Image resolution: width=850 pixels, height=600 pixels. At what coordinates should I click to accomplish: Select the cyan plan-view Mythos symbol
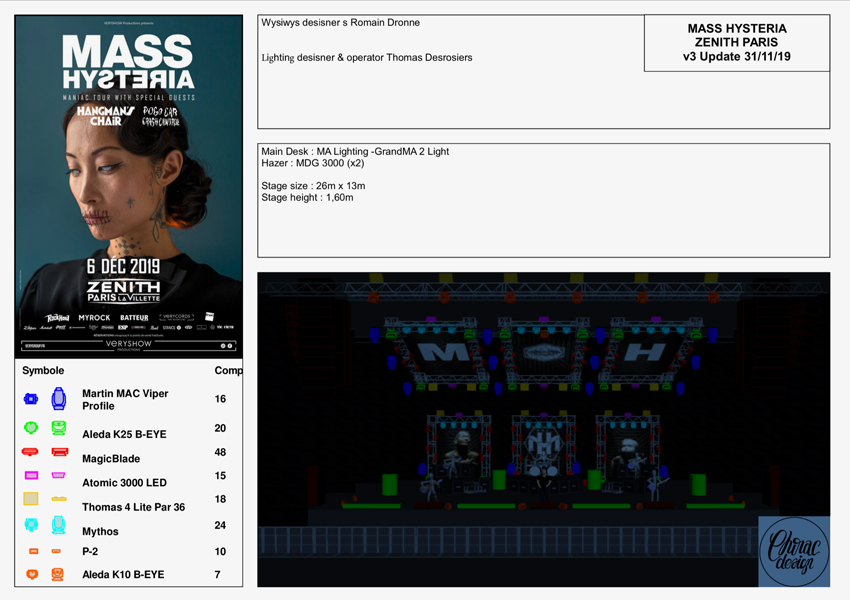coord(31,524)
